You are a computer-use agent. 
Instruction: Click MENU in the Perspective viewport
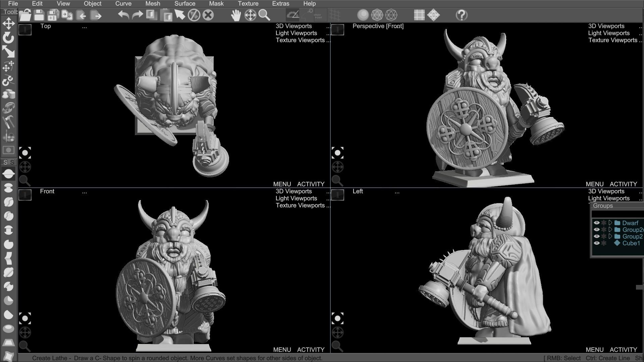[595, 184]
